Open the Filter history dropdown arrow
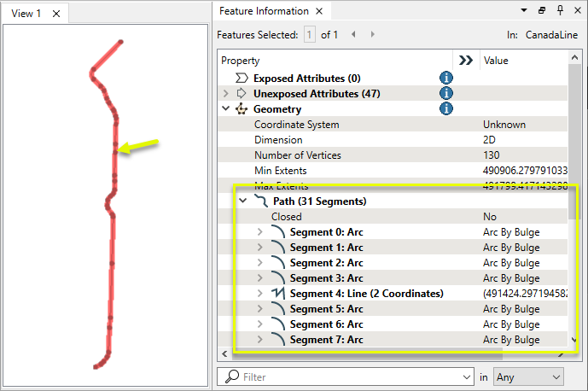The image size is (588, 391). pyautogui.click(x=465, y=376)
